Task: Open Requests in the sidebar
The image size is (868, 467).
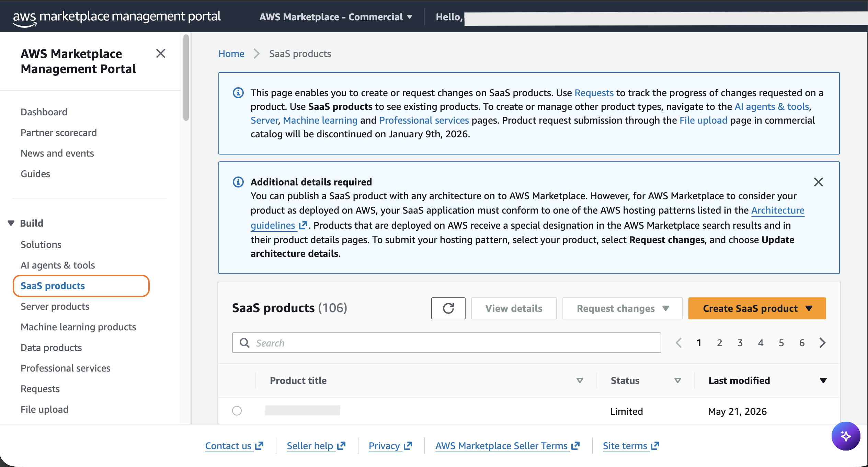Action: tap(40, 389)
